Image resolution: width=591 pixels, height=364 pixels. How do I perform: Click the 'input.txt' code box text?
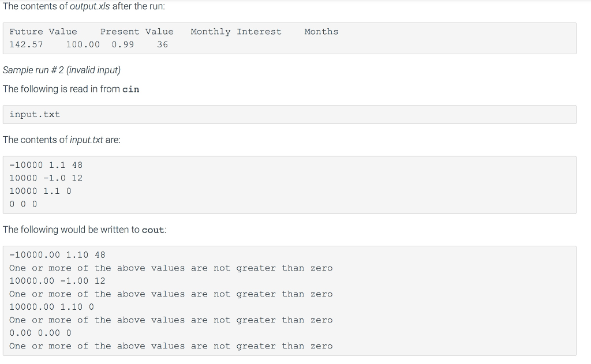(x=35, y=114)
